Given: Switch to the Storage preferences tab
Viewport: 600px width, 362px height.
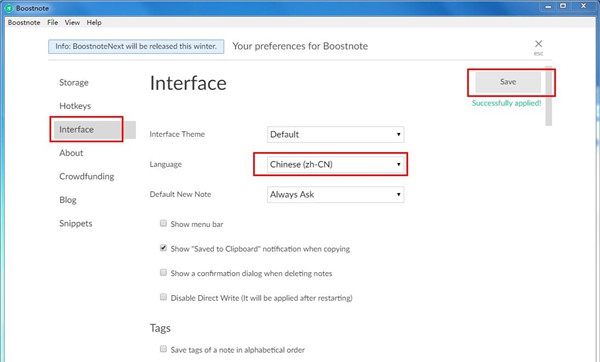Looking at the screenshot, I should tap(74, 83).
